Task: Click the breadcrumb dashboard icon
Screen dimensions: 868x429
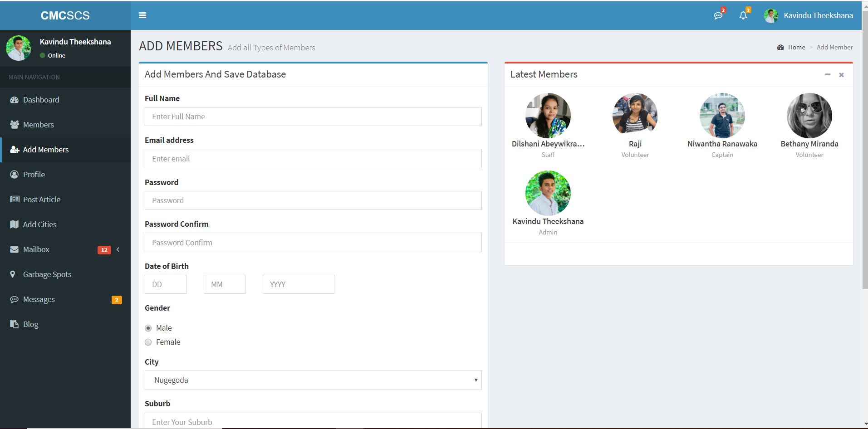Action: click(x=780, y=47)
